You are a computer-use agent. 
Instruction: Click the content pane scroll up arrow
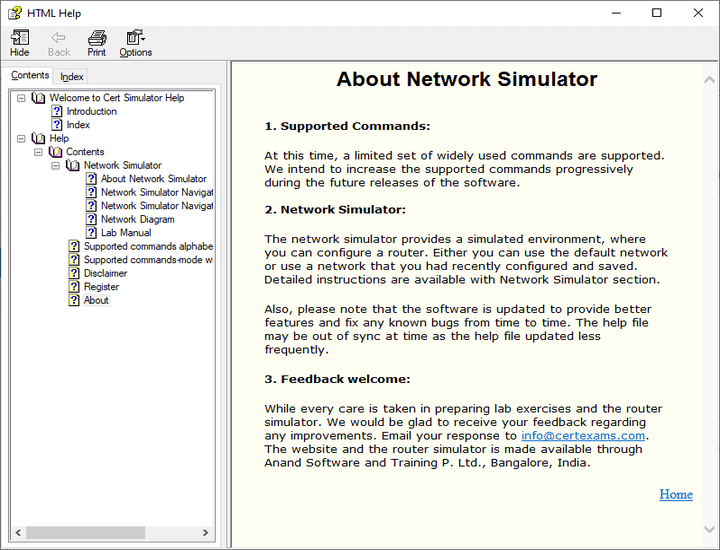[709, 79]
